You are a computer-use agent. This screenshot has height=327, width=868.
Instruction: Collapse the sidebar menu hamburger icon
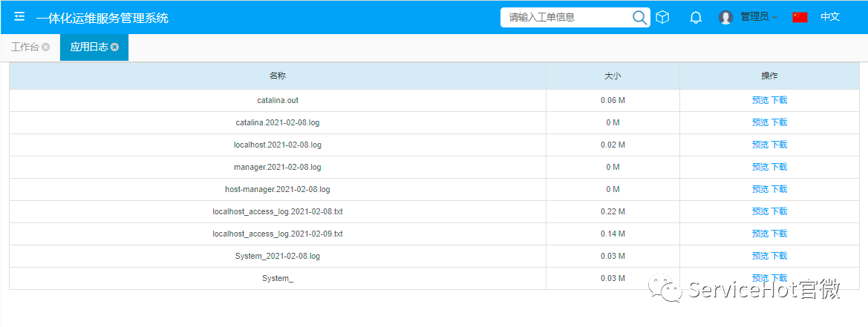19,17
